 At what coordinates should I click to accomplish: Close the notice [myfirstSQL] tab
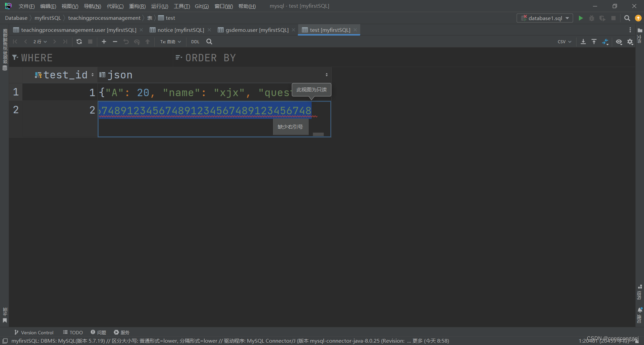tap(209, 30)
